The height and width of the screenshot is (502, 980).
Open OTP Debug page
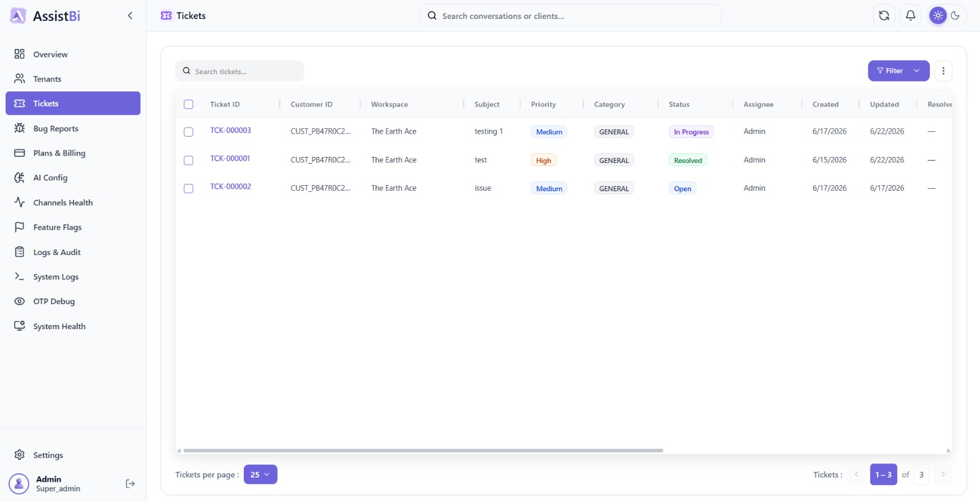click(73, 301)
